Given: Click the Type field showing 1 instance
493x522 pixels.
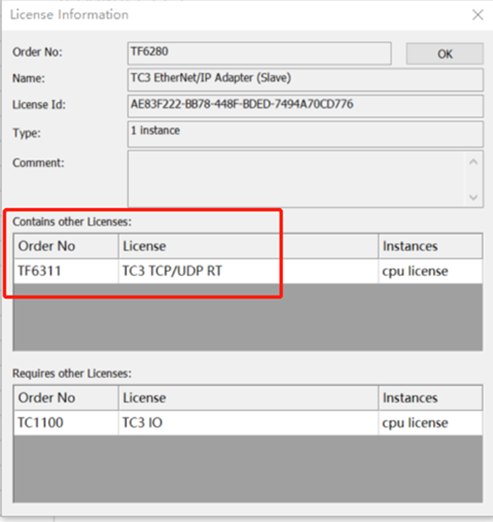Looking at the screenshot, I should (305, 134).
